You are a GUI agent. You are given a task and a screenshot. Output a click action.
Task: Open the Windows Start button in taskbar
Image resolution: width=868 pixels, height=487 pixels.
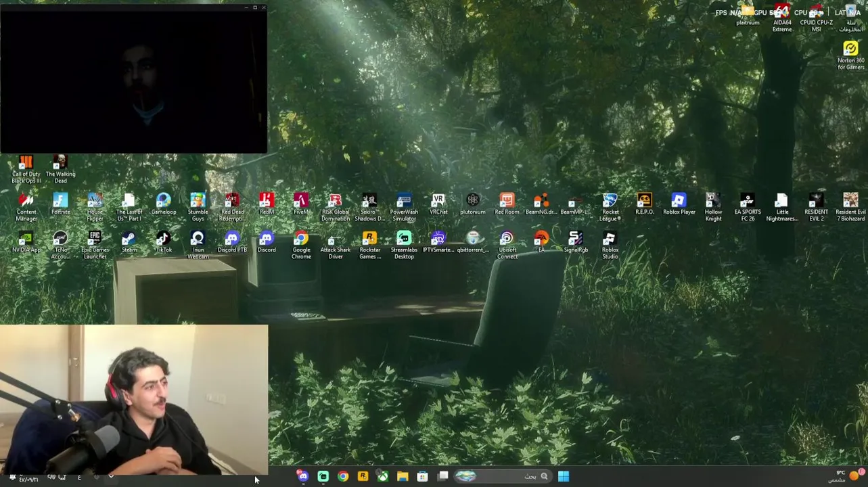click(564, 476)
